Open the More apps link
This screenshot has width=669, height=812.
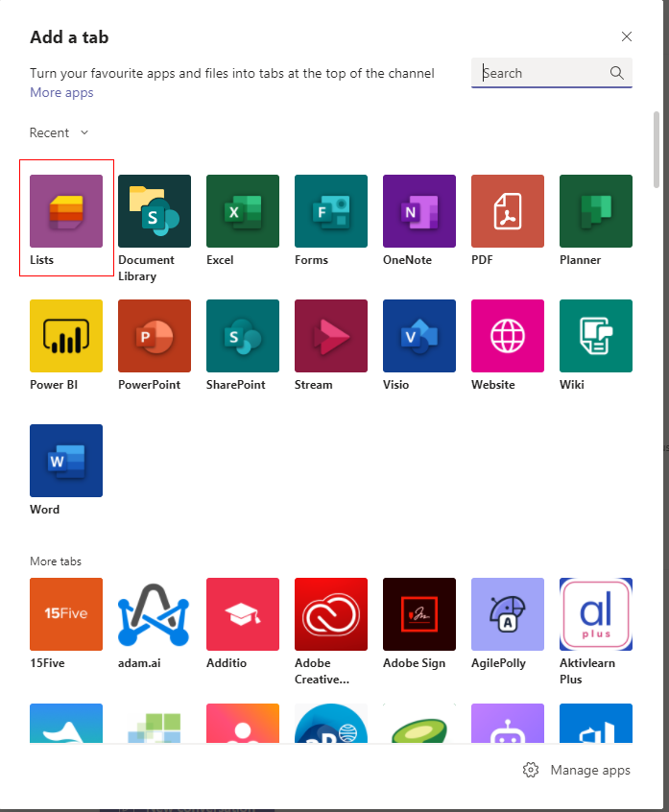click(61, 93)
